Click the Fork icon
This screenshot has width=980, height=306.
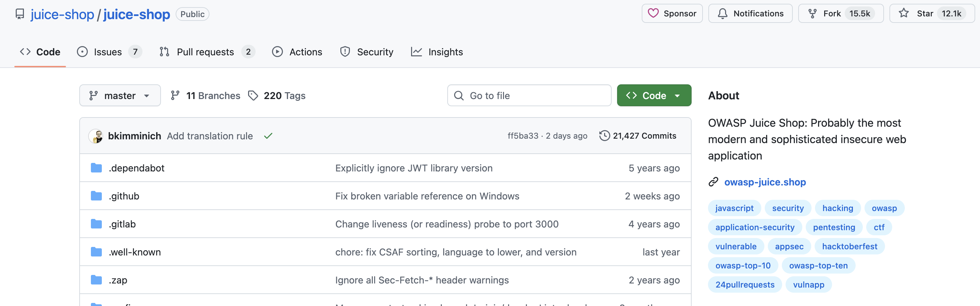tap(812, 14)
